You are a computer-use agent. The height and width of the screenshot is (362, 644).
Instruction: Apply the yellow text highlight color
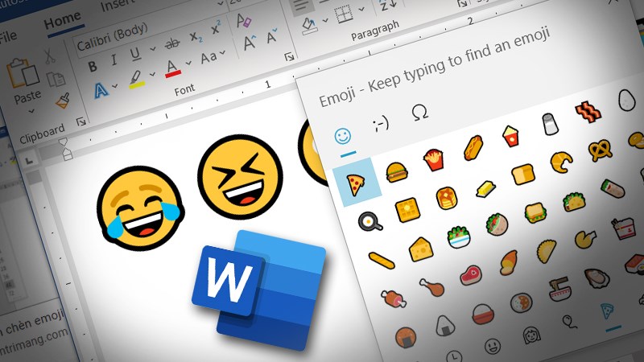[136, 80]
